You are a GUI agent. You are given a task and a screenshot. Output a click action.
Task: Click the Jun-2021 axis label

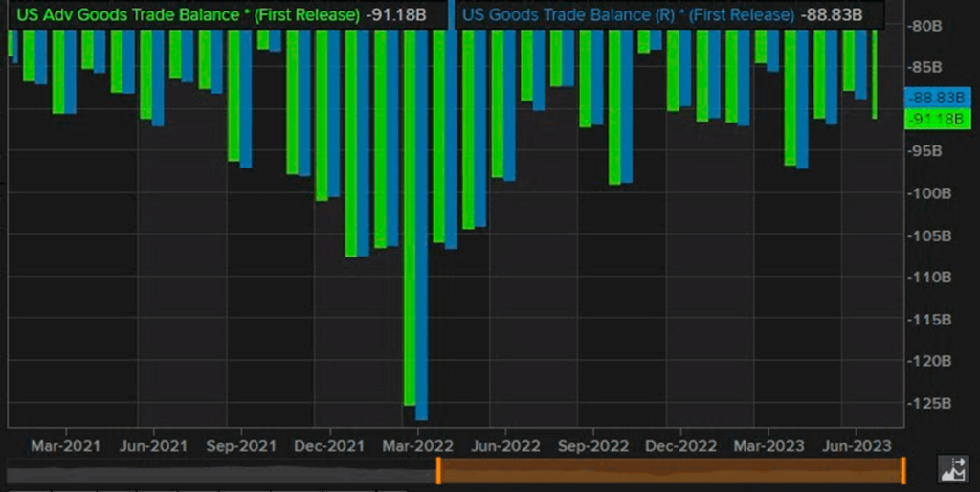point(153,446)
